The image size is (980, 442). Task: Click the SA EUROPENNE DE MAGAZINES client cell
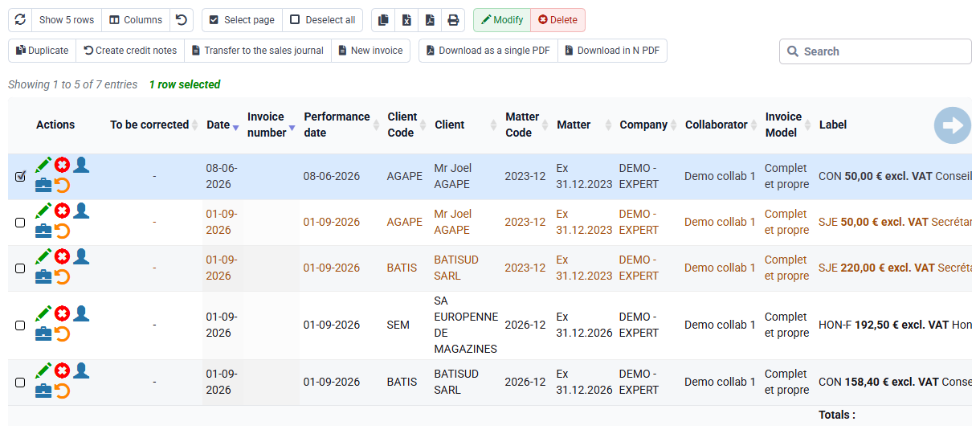coord(466,325)
